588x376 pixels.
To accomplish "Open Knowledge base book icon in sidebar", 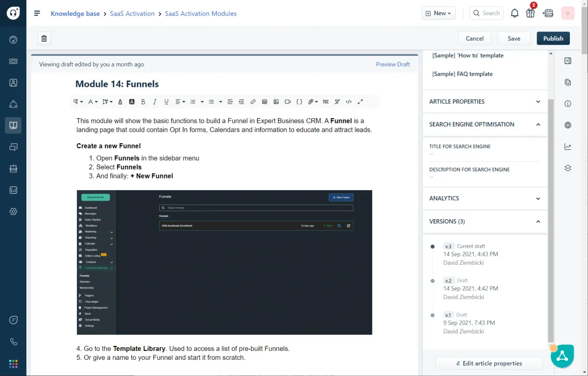I will click(13, 125).
